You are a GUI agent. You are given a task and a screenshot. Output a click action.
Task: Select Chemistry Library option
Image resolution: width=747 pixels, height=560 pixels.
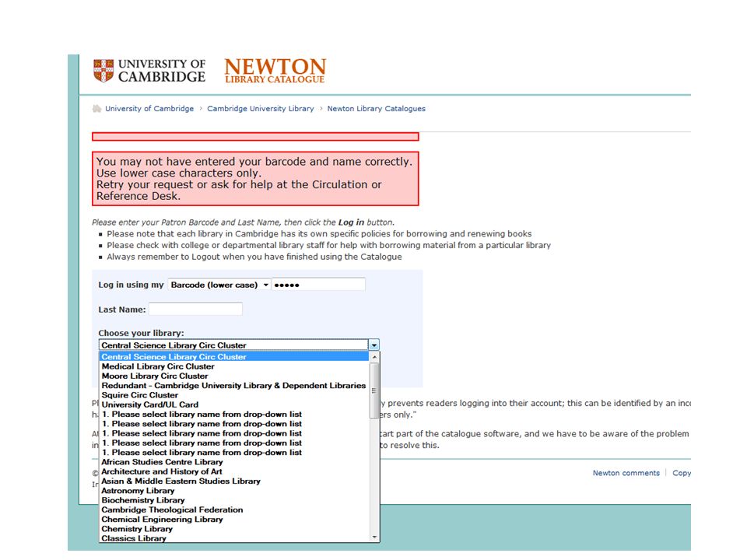coord(233,529)
